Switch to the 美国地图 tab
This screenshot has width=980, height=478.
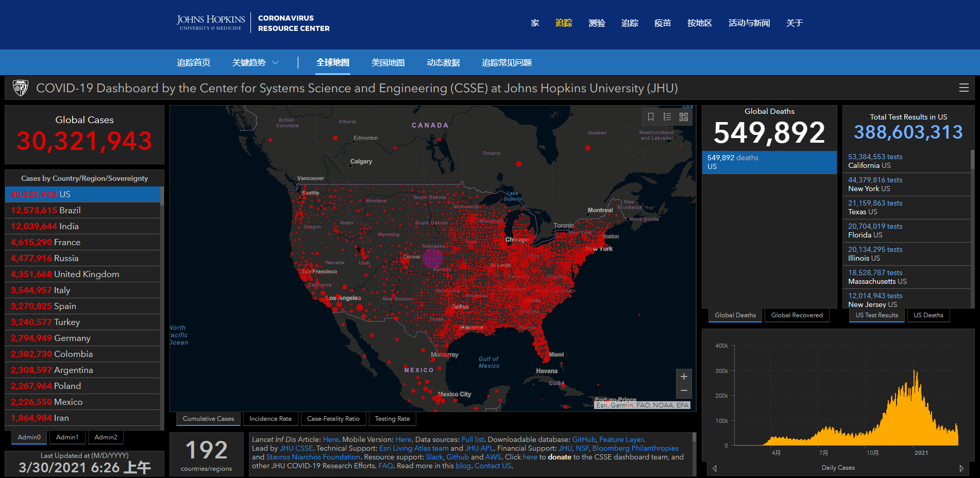coord(388,63)
